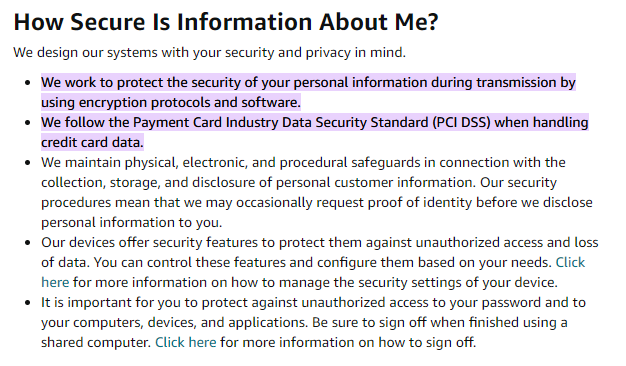Viewport: 626px width, 366px height.
Task: Click the highlighted encryption protocols bullet text
Action: pos(308,92)
